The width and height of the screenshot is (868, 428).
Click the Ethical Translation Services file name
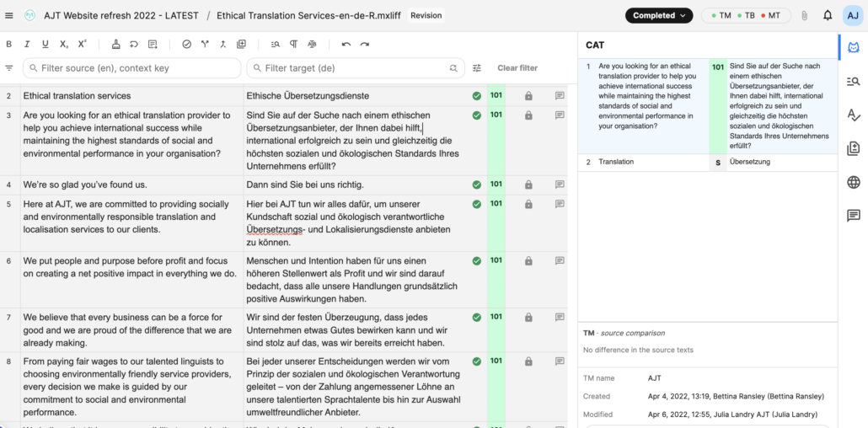[310, 15]
